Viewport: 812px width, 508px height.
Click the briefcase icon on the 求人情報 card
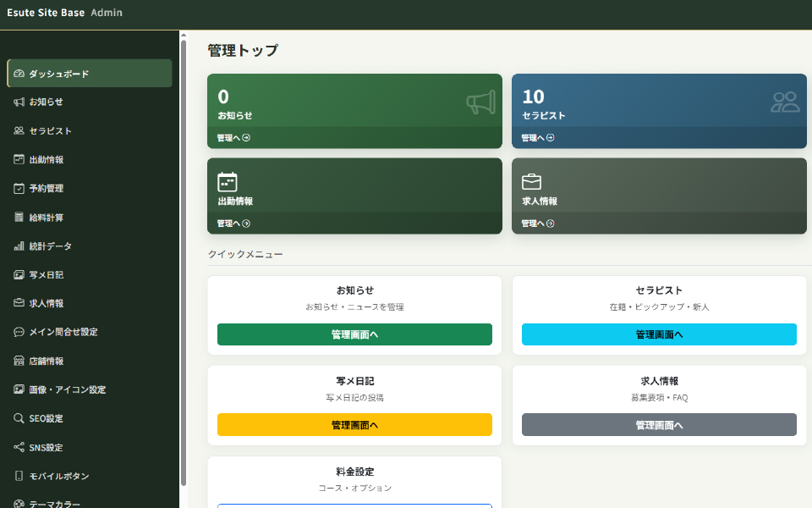531,182
